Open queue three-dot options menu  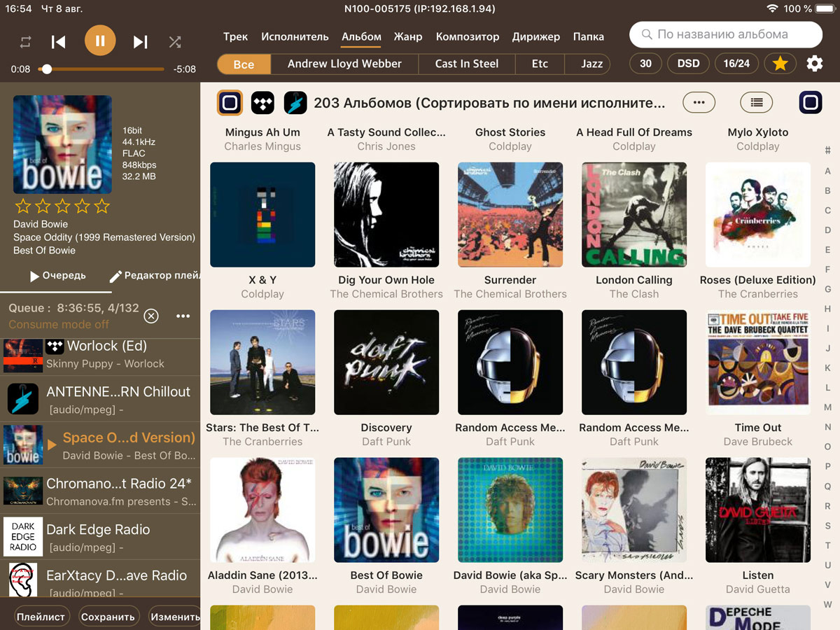(x=183, y=316)
